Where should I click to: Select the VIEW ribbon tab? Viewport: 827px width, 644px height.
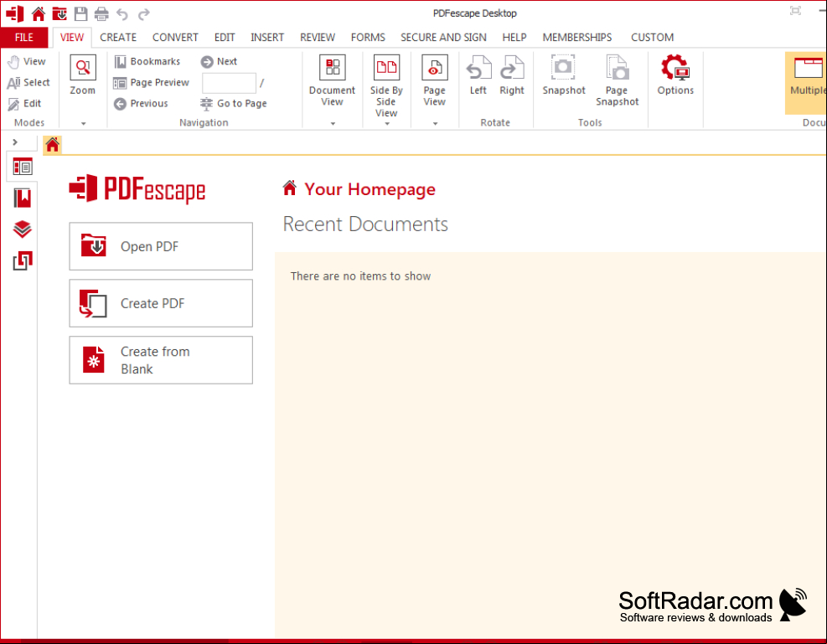[72, 38]
